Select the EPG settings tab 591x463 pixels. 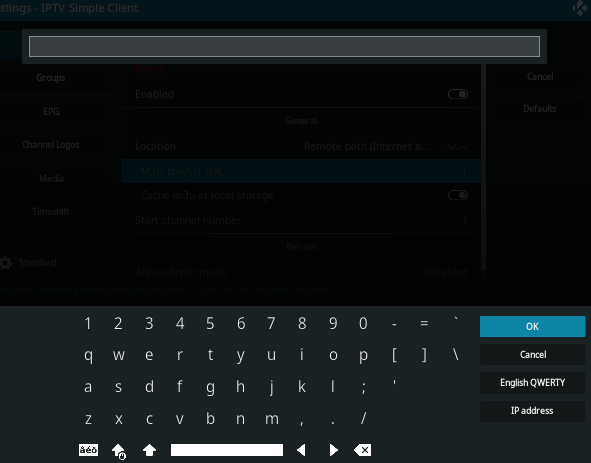click(x=51, y=112)
